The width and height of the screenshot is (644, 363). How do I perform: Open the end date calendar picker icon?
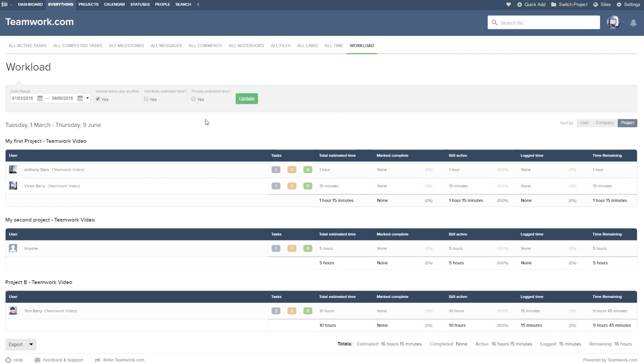[x=80, y=98]
